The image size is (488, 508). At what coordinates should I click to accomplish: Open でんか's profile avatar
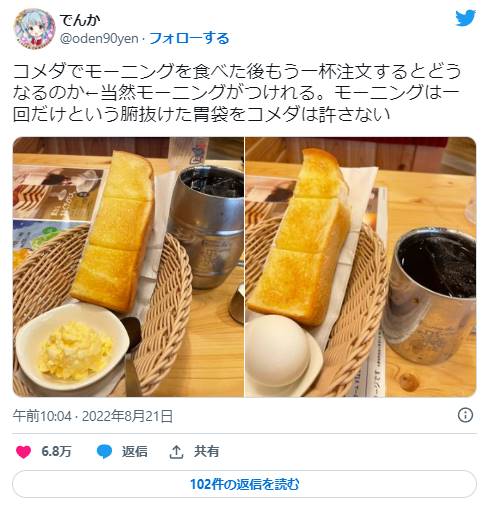[x=34, y=29]
